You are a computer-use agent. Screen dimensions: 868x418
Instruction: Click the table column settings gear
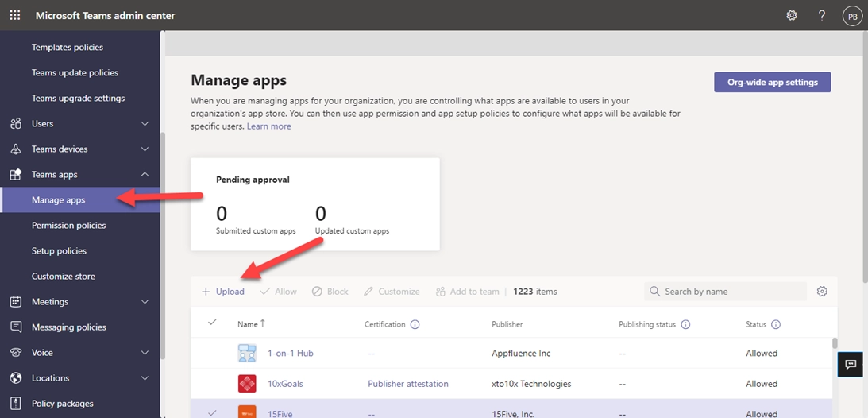tap(822, 291)
